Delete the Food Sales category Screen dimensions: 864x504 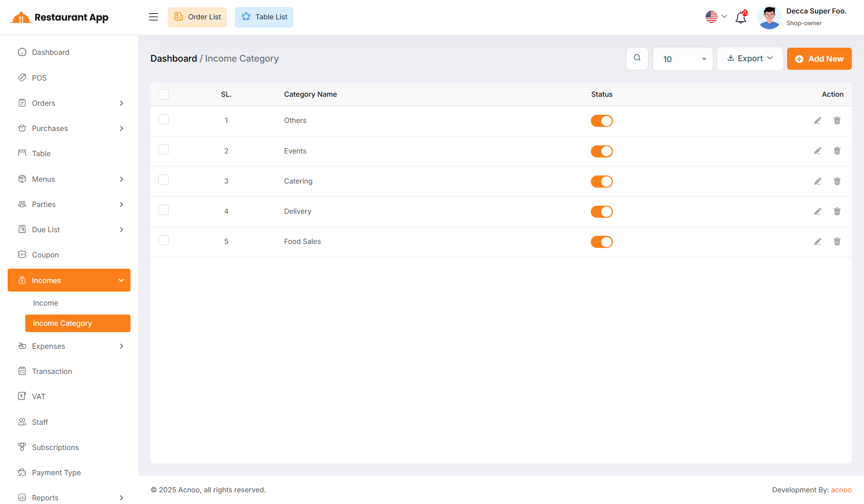(837, 242)
